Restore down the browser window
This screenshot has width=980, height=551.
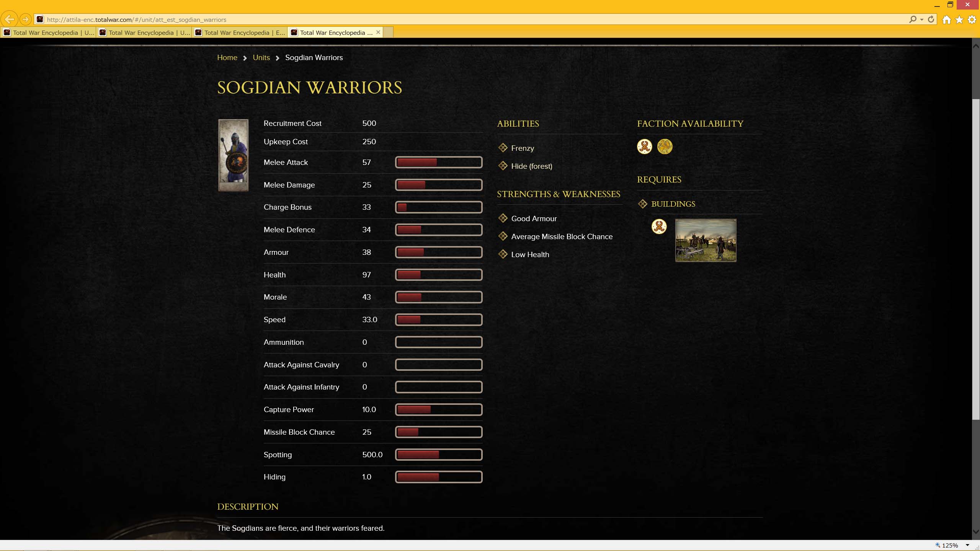(x=950, y=5)
